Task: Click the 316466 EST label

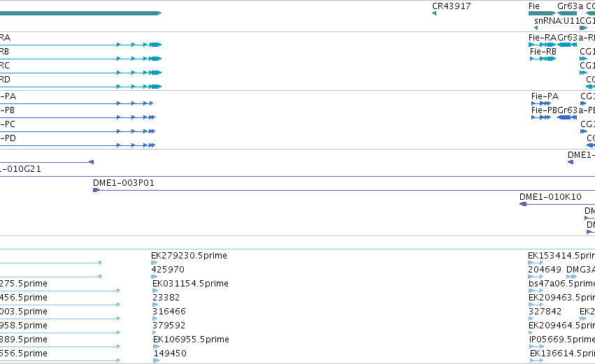Action: (169, 312)
